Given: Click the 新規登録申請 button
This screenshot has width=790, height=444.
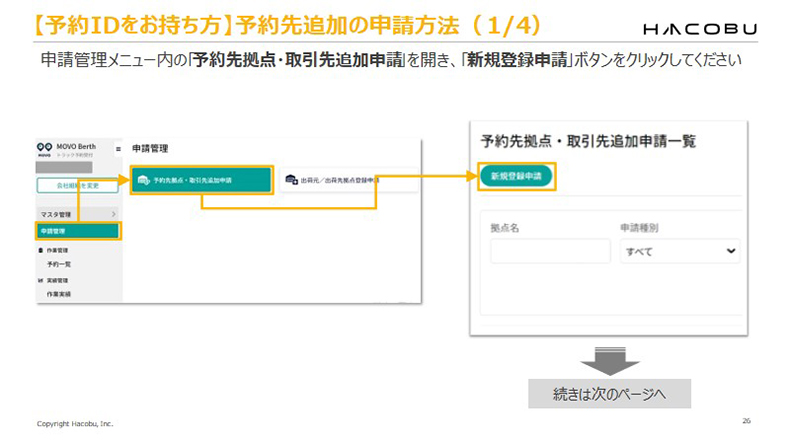Looking at the screenshot, I should (x=515, y=176).
